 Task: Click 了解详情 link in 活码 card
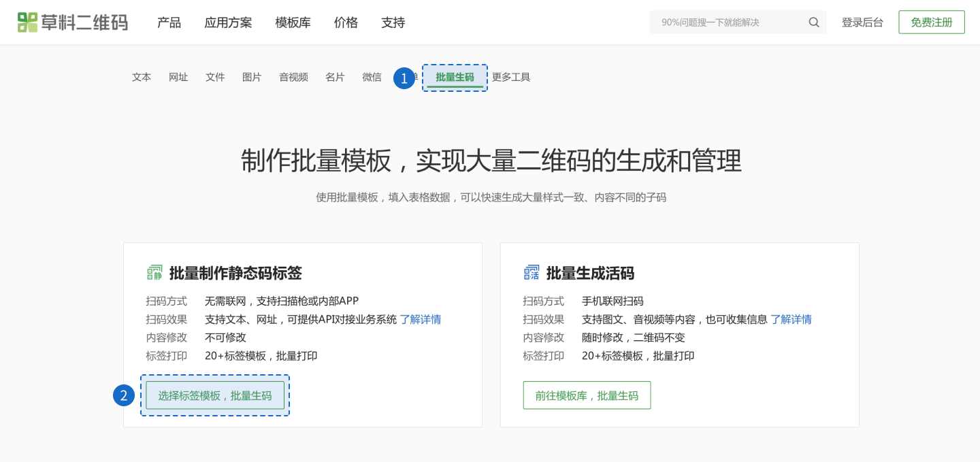click(791, 319)
